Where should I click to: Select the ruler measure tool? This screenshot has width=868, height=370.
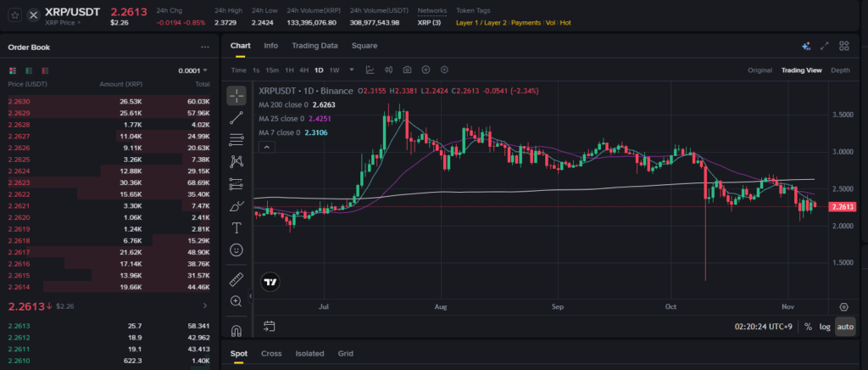(236, 279)
